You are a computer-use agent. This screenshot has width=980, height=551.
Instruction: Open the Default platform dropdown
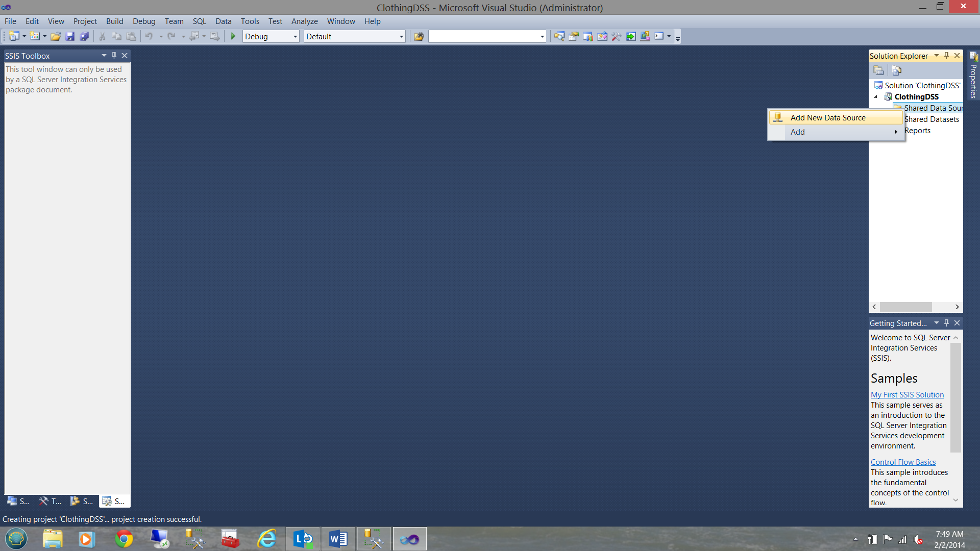click(x=401, y=36)
